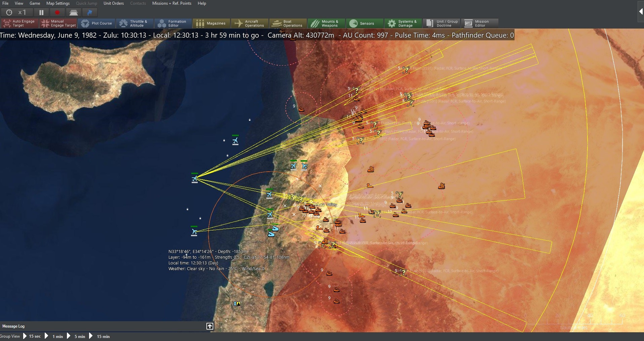
Task: Expand the Message Log panel
Action: coord(210,326)
